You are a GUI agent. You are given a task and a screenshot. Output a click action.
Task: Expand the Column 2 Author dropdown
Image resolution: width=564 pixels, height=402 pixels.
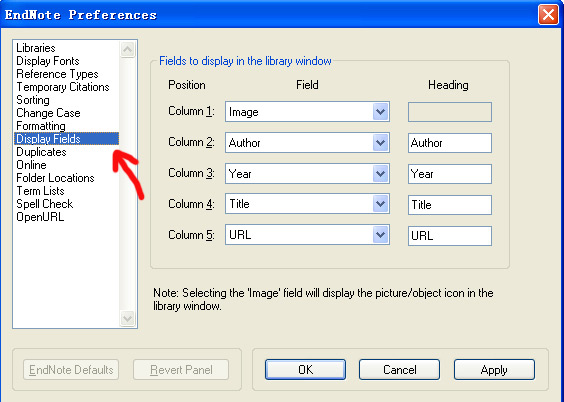pyautogui.click(x=381, y=143)
